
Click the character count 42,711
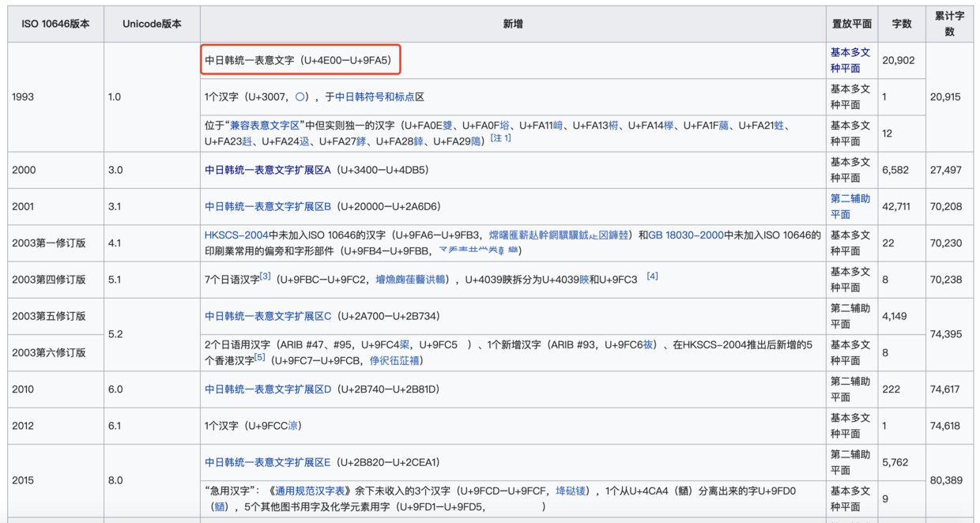[896, 206]
